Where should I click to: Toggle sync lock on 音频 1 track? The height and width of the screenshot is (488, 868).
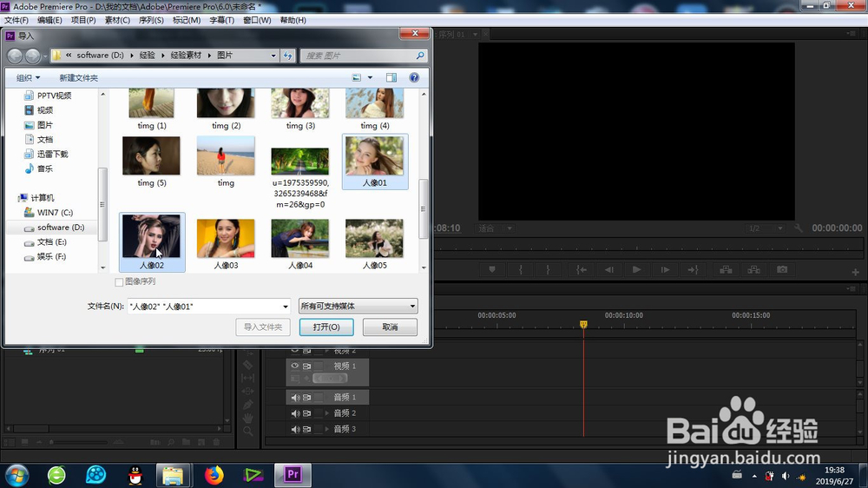pos(306,397)
